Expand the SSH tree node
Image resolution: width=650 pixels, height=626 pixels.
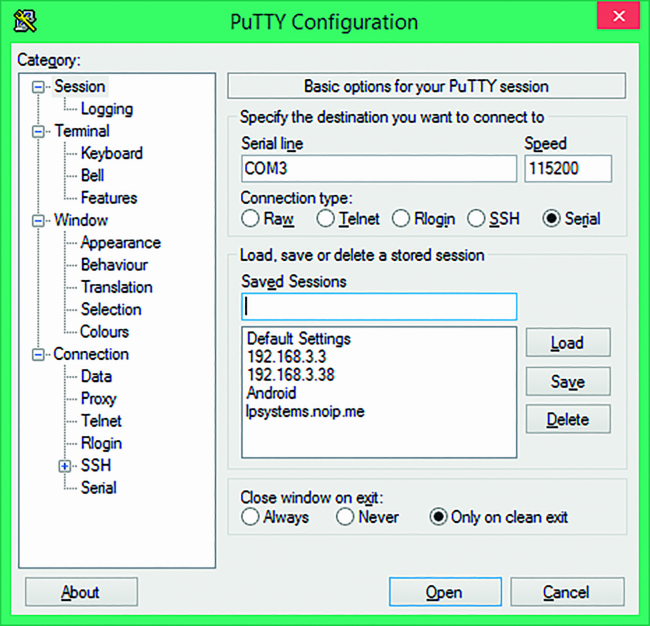coord(65,466)
